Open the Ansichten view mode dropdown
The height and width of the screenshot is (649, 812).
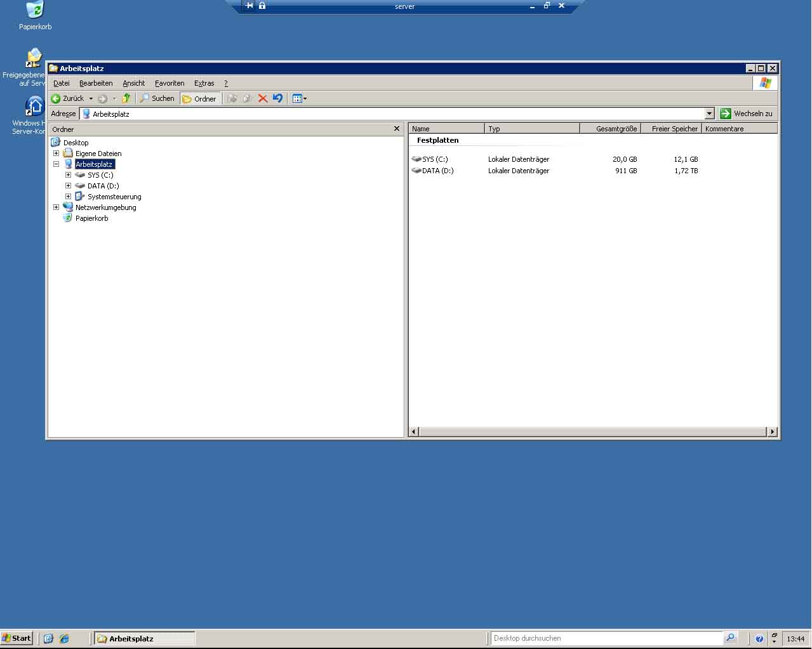click(299, 98)
